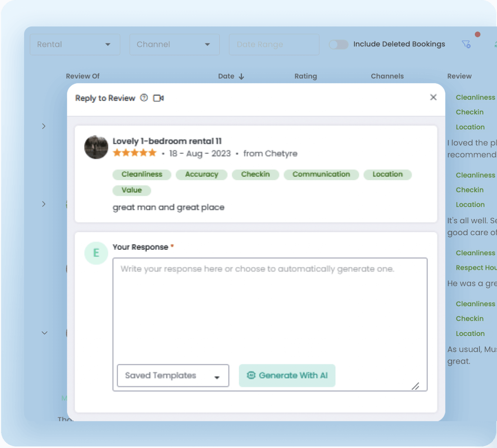Click the Rating column header
Image resolution: width=497 pixels, height=448 pixels.
[305, 76]
